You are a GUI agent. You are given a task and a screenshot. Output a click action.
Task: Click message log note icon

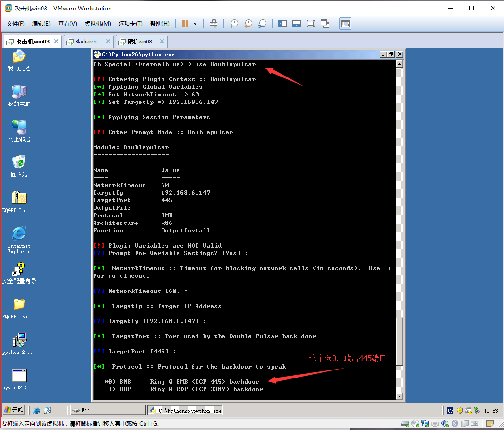490,423
